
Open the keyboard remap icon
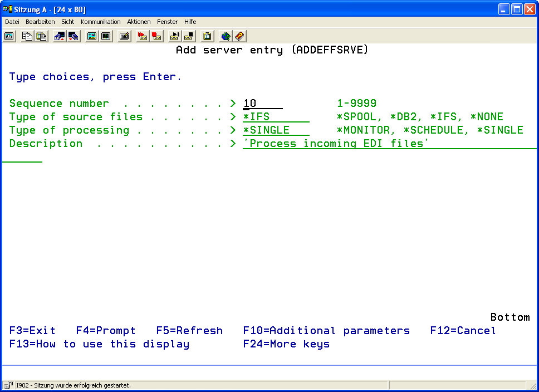124,36
